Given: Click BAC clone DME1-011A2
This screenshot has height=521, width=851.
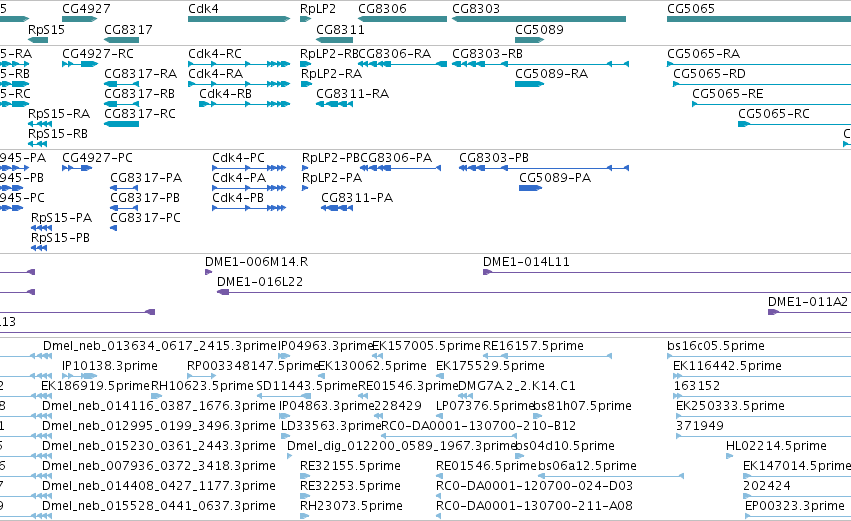Looking at the screenshot, I should (x=808, y=302).
